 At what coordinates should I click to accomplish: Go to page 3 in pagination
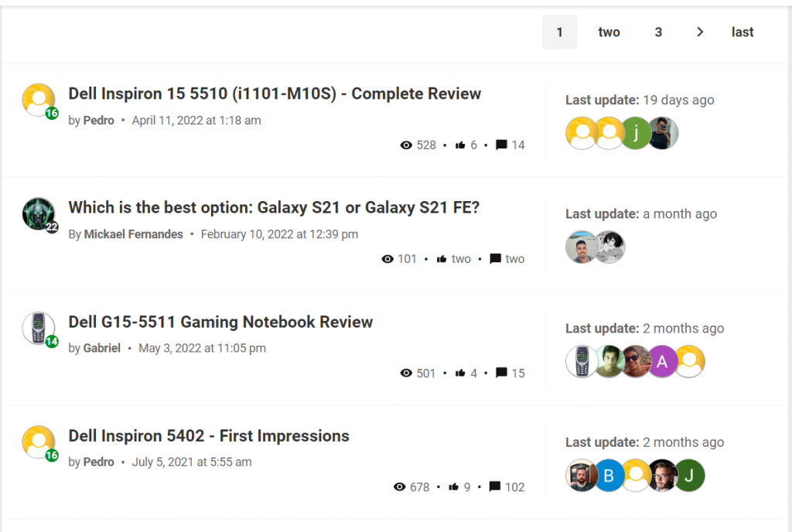coord(658,32)
